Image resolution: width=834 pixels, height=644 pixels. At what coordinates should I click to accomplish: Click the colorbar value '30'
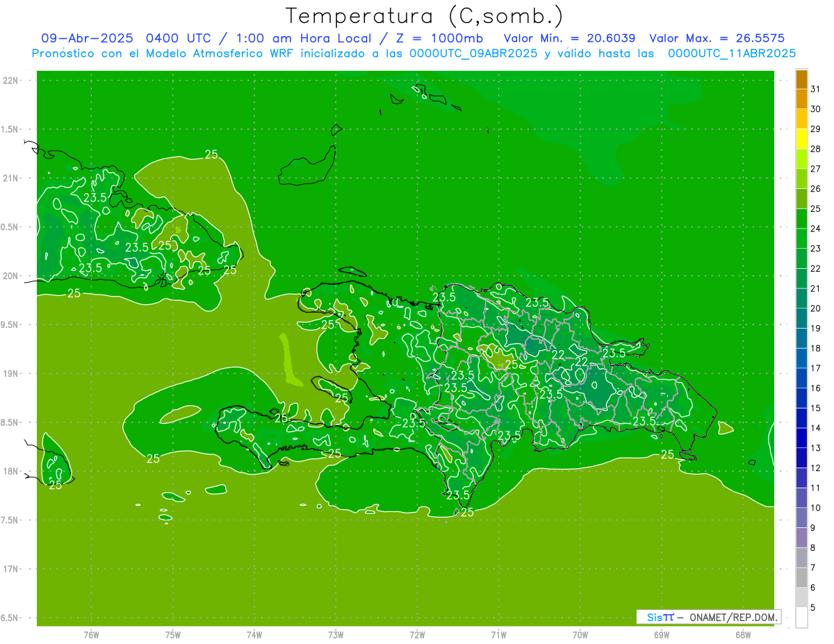pos(815,109)
